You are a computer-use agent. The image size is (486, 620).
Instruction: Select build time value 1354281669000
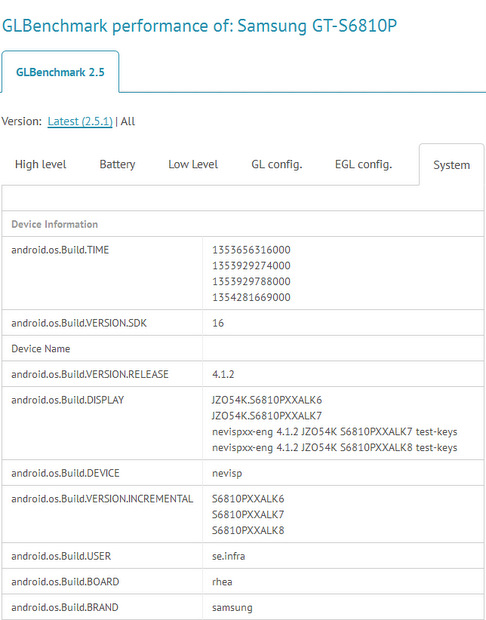point(251,297)
